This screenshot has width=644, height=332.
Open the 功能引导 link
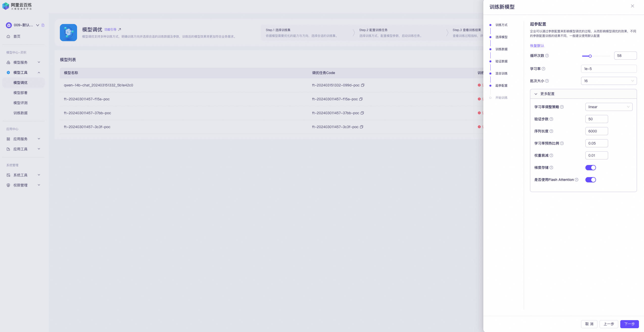[110, 30]
